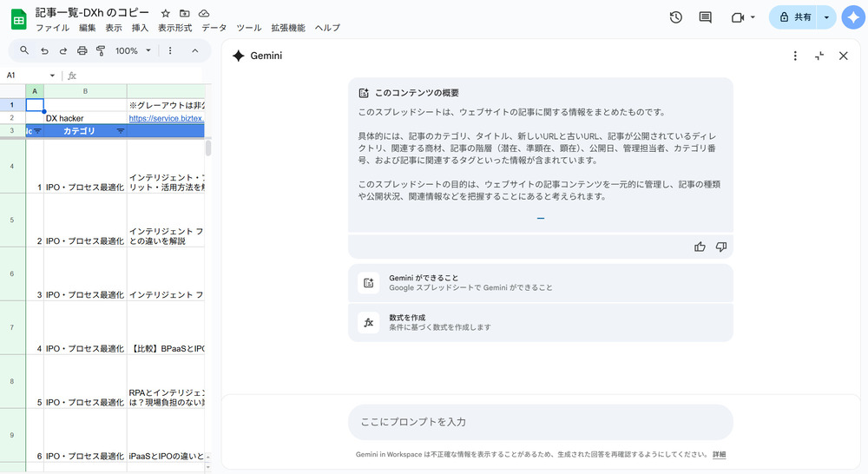Screen dimensions: 868x474
Task: Open the 拡張機能 menu
Action: point(288,28)
